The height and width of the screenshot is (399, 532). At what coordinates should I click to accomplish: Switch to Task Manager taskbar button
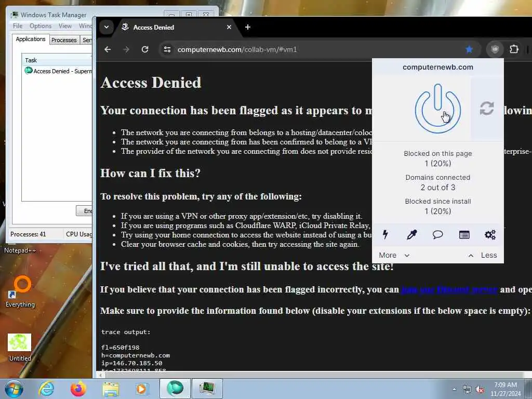click(207, 389)
